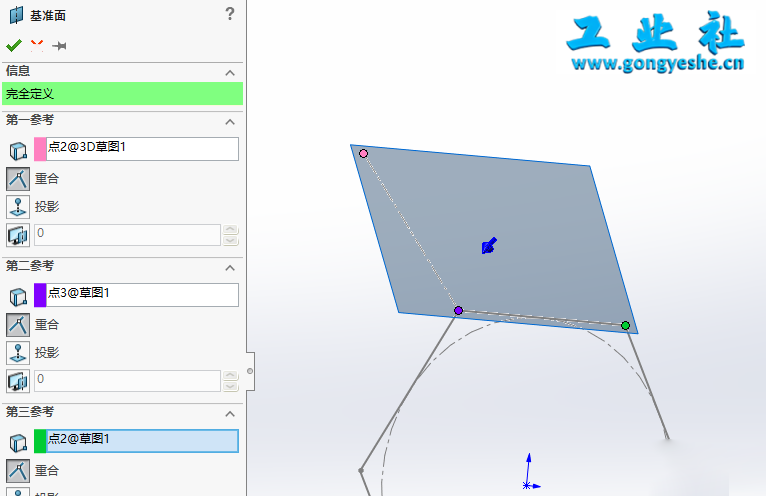Collapse the 第三参考 section

tap(230, 414)
